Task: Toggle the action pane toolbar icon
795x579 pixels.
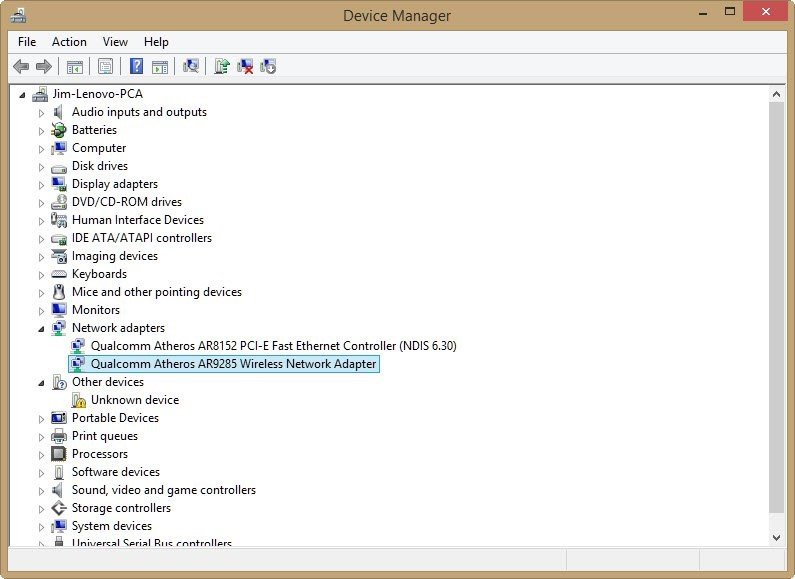Action: [x=160, y=66]
